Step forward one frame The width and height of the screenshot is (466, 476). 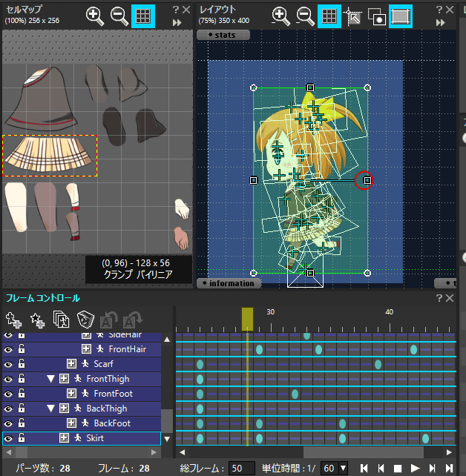pos(432,468)
